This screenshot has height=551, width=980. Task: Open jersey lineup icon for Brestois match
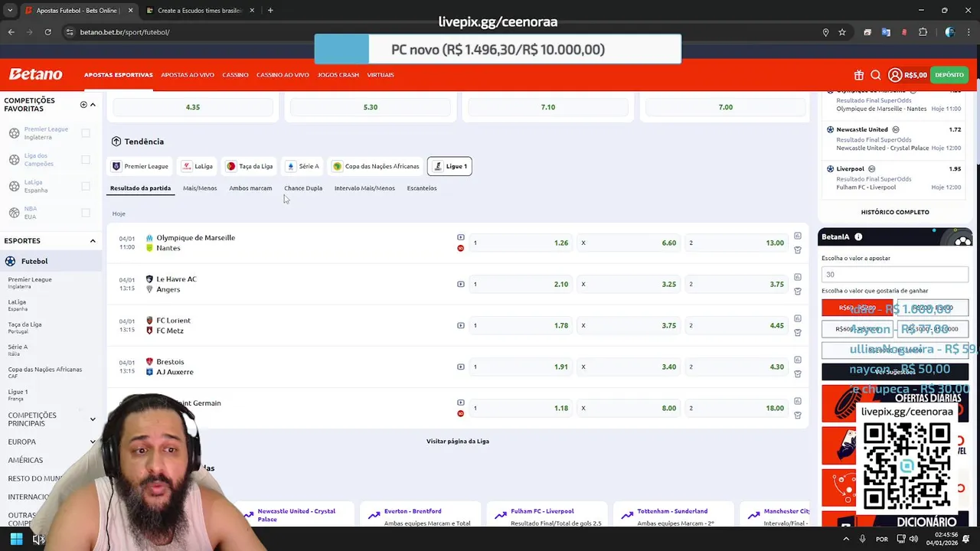pyautogui.click(x=797, y=373)
